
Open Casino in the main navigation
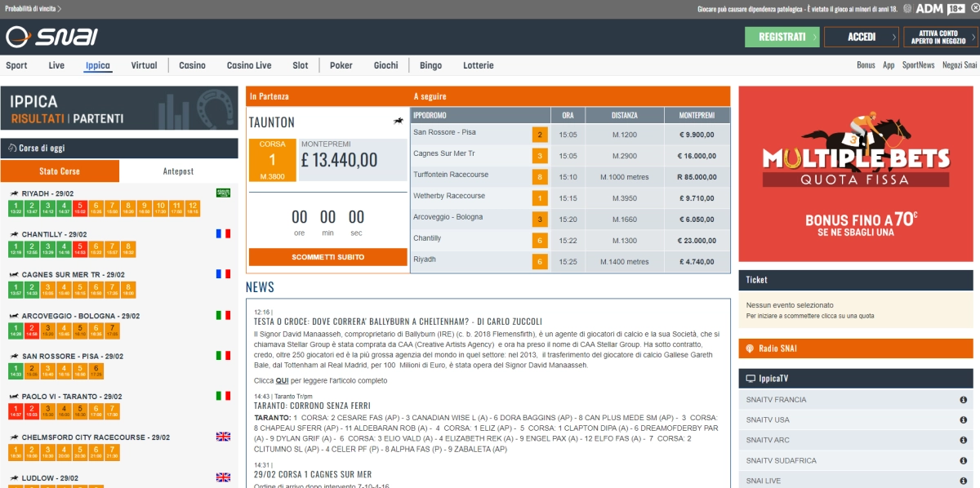(x=193, y=65)
